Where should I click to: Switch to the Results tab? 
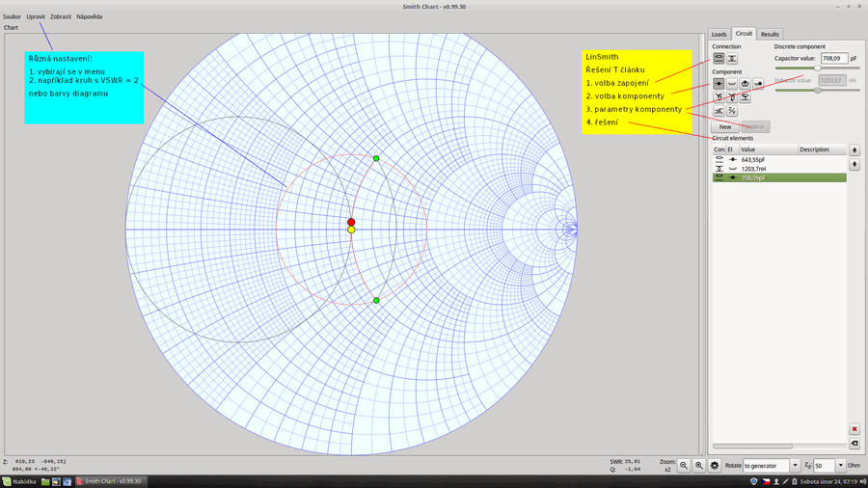770,34
